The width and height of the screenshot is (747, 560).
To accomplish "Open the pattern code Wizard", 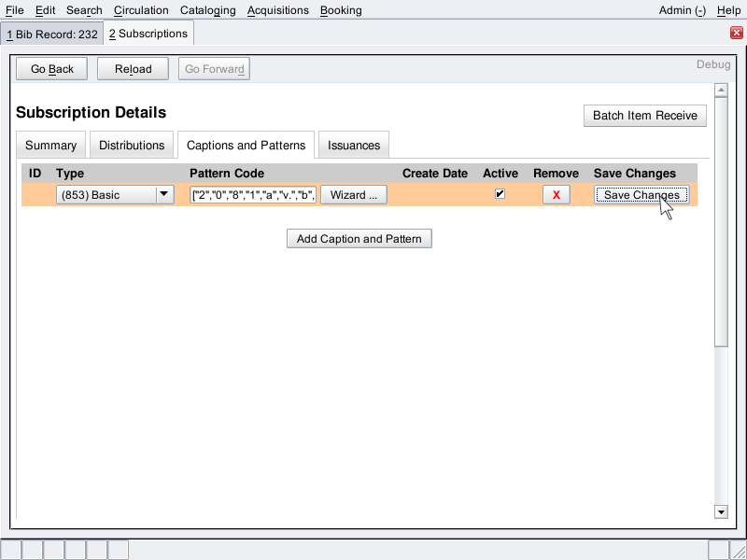I will (x=354, y=195).
